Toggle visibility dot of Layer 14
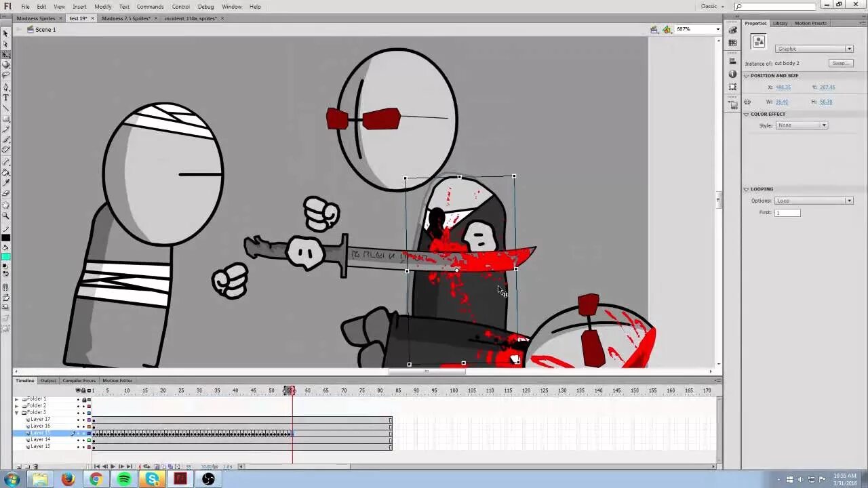 78,440
